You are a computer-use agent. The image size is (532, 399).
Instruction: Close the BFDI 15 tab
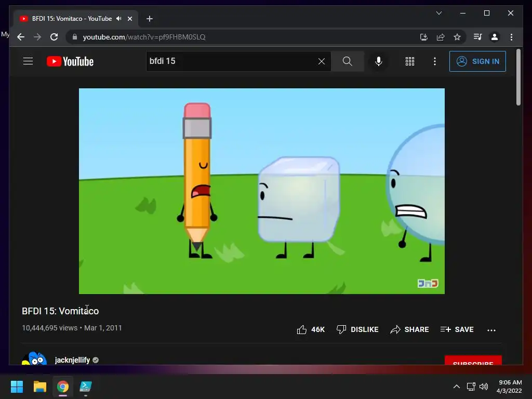(x=129, y=19)
